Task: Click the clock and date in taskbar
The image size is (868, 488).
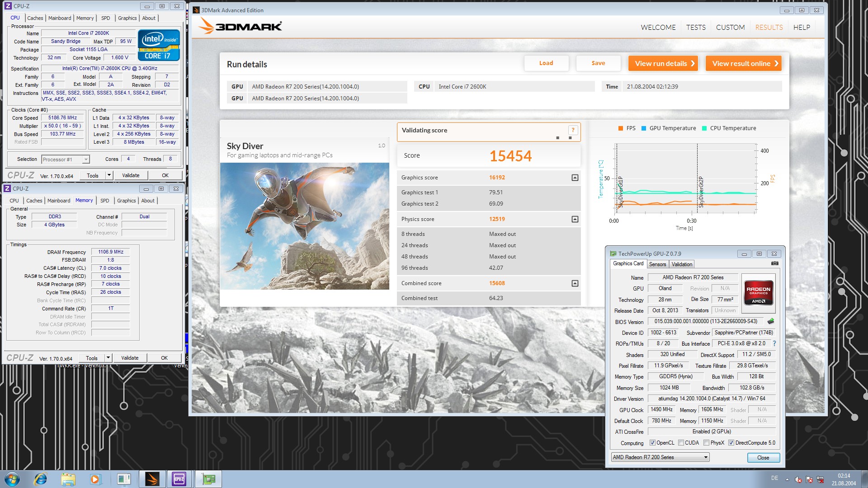Action: pyautogui.click(x=844, y=479)
